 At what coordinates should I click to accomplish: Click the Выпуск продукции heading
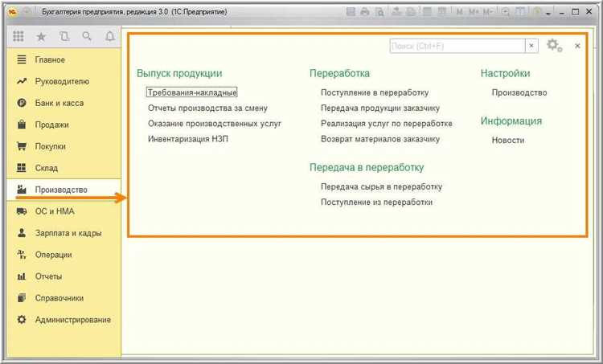(179, 73)
